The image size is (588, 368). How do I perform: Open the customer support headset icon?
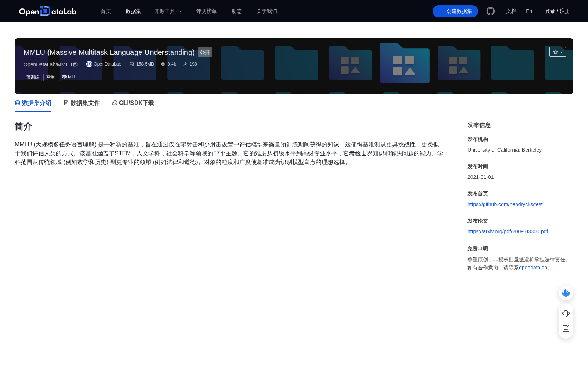click(x=566, y=314)
